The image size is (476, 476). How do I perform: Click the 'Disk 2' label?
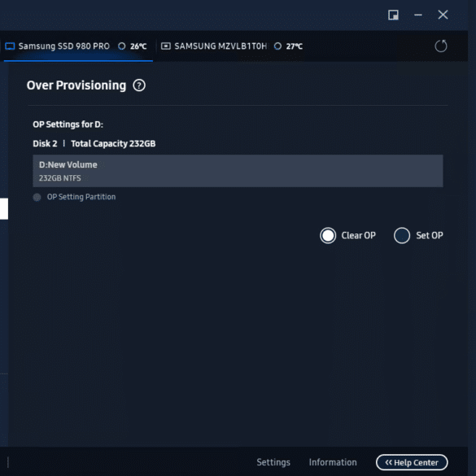[x=45, y=143]
